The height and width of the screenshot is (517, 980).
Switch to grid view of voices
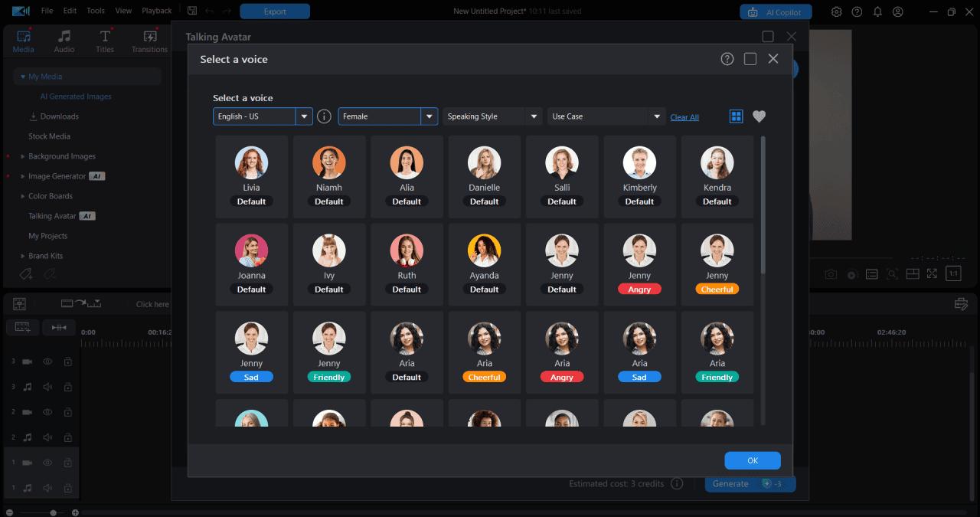click(x=736, y=116)
